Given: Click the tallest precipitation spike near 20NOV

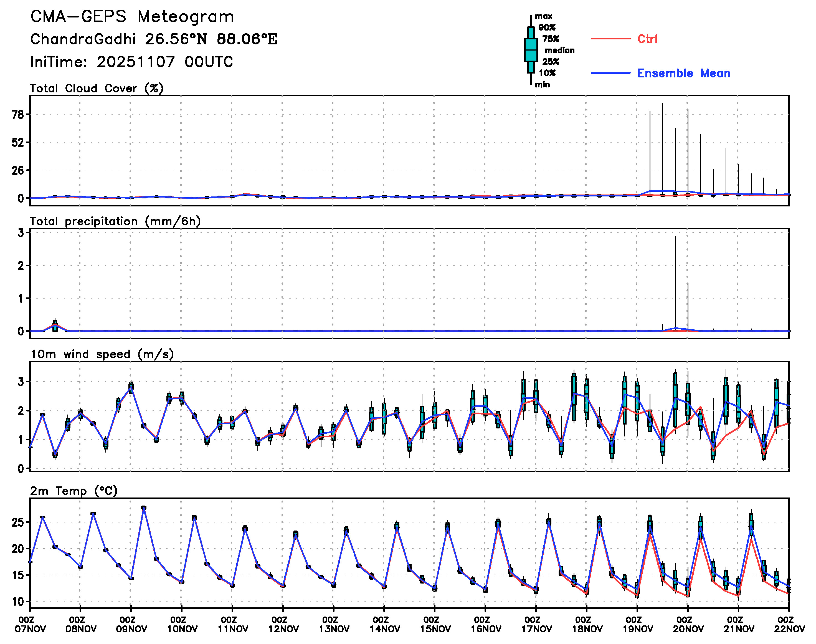Looking at the screenshot, I should (x=675, y=283).
